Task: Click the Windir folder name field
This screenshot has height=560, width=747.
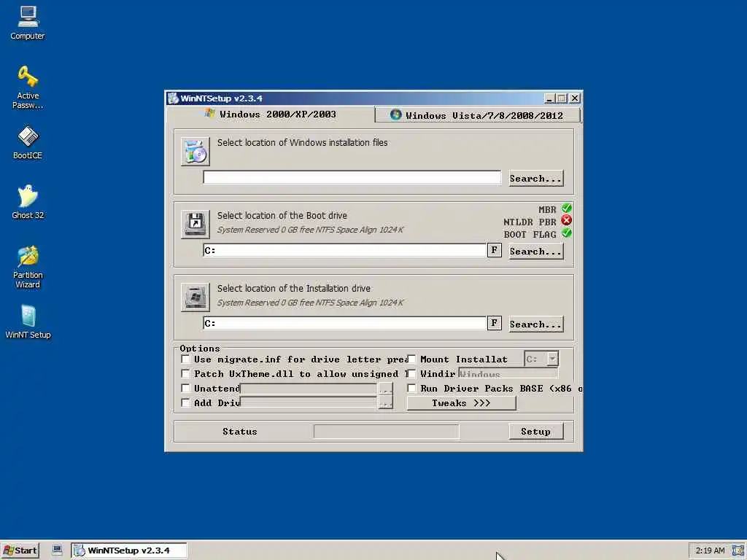Action: pos(508,374)
